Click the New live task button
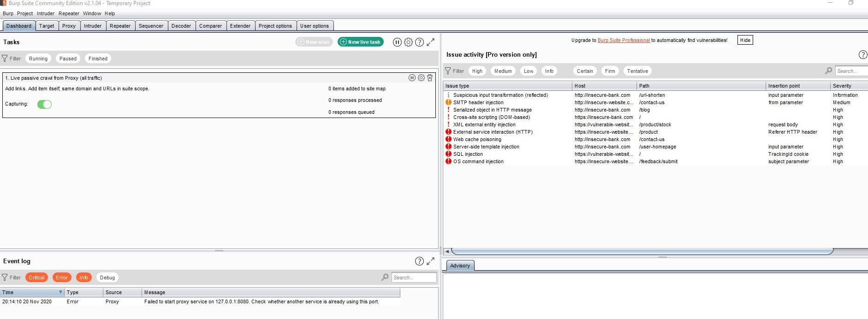This screenshot has width=868, height=319. tap(361, 42)
